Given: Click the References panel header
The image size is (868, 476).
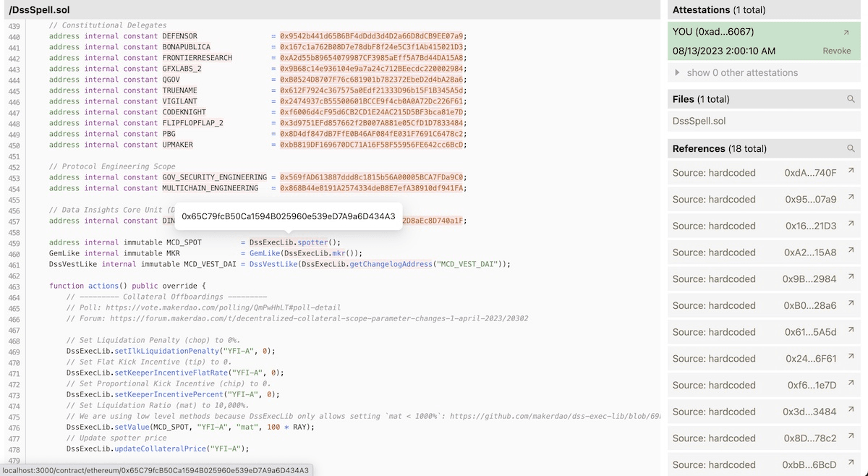Looking at the screenshot, I should click(756, 148).
